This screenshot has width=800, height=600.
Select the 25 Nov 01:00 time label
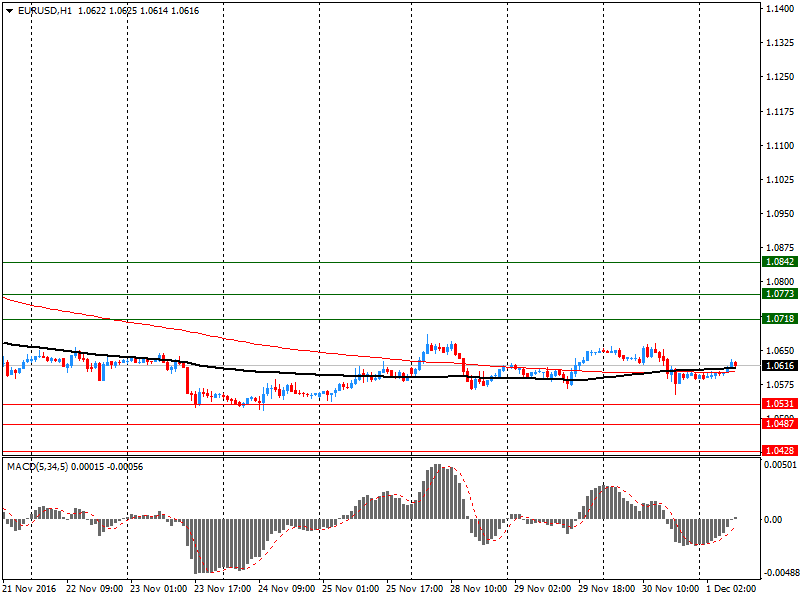[351, 589]
